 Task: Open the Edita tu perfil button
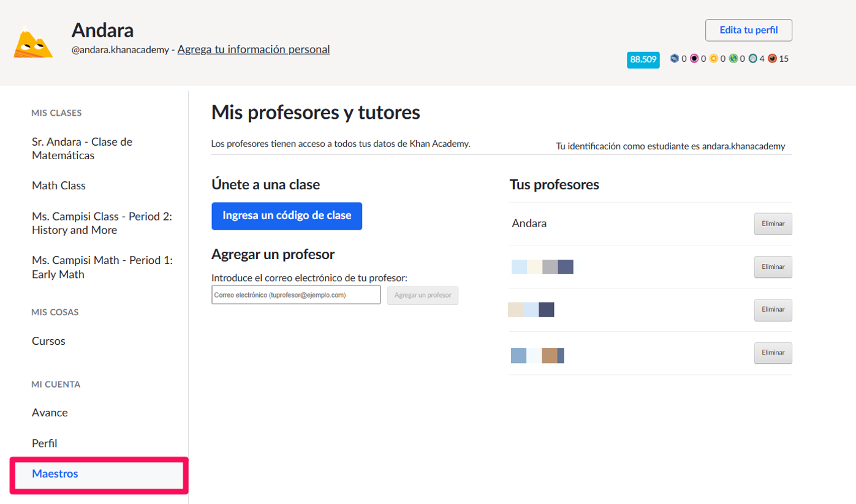point(749,30)
